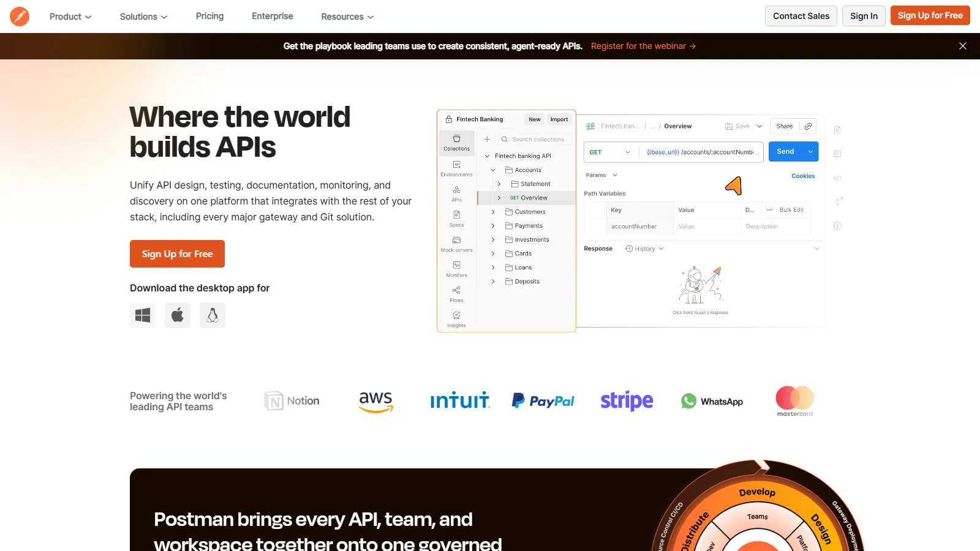Go to the Pricing page
The height and width of the screenshot is (551, 980).
pos(209,17)
